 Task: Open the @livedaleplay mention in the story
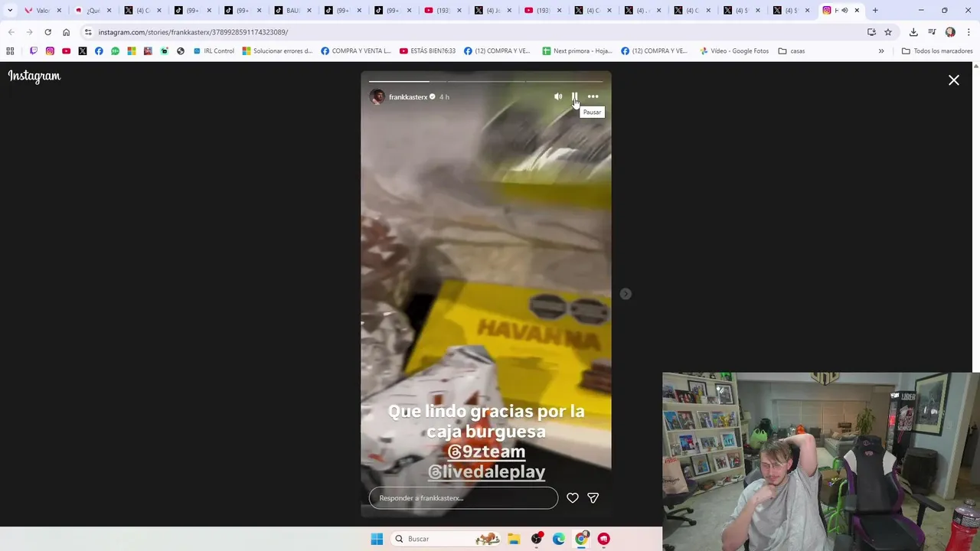(x=486, y=471)
